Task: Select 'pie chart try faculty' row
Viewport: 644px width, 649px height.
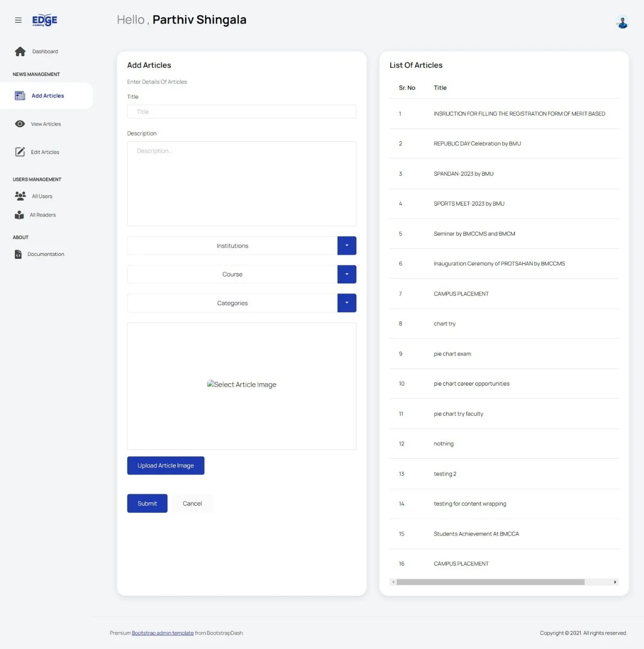Action: (x=504, y=414)
